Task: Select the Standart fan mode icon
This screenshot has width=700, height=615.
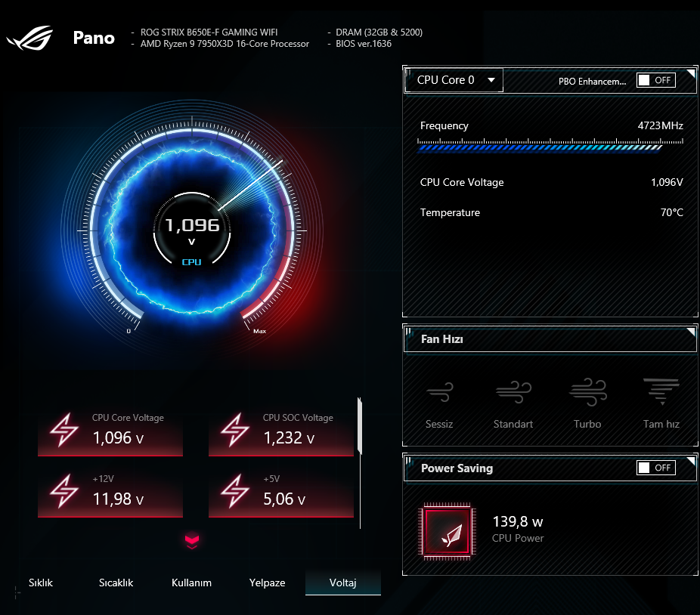Action: pos(513,392)
